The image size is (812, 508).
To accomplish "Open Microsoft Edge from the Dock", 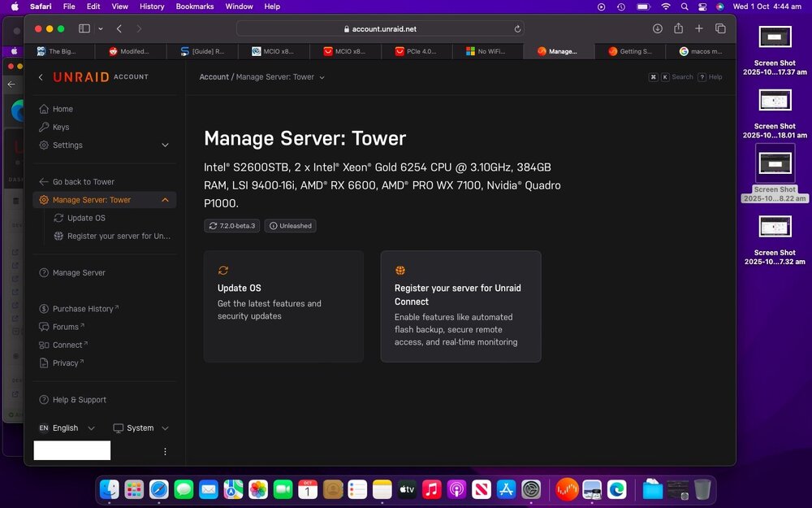I will click(x=617, y=489).
